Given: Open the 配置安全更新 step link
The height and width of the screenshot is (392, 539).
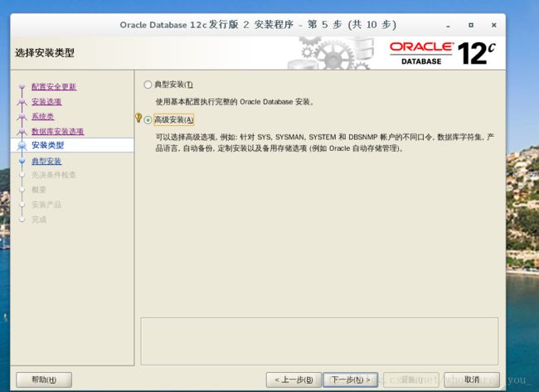Looking at the screenshot, I should click(54, 87).
